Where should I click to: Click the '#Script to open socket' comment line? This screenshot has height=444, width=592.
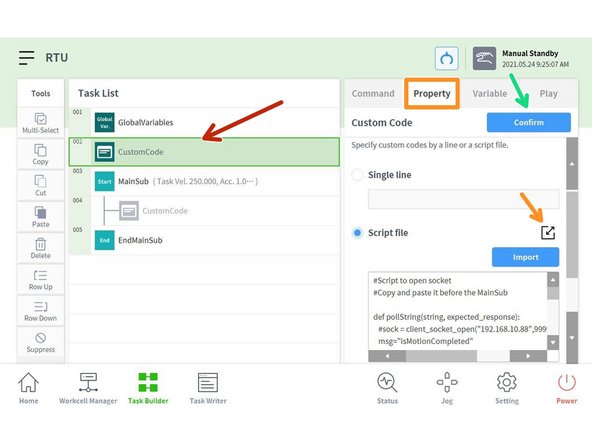click(x=412, y=281)
